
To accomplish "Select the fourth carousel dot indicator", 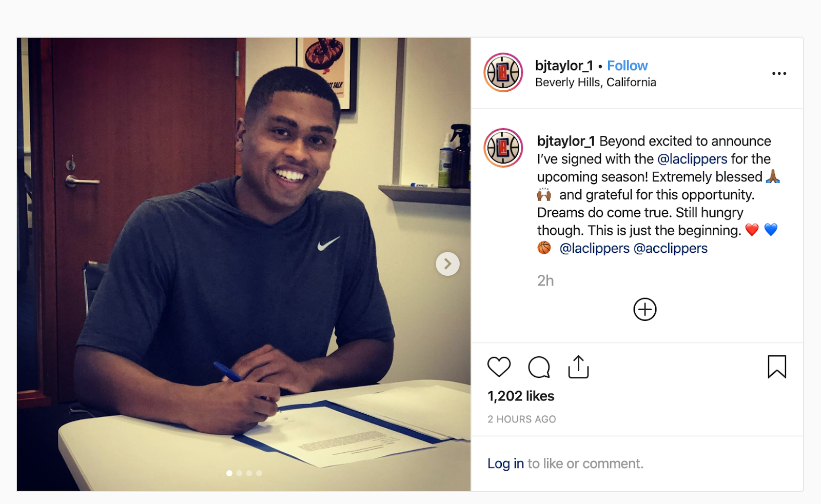I will click(x=259, y=473).
